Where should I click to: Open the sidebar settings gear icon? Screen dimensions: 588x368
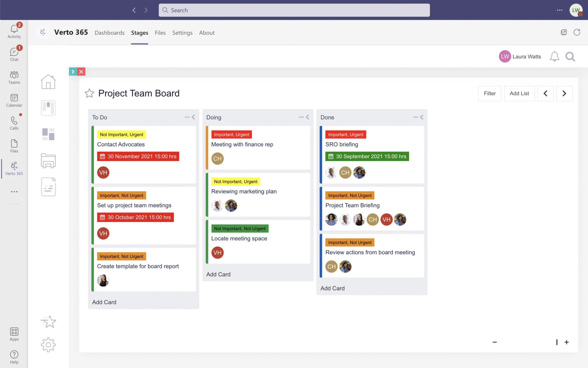click(48, 345)
